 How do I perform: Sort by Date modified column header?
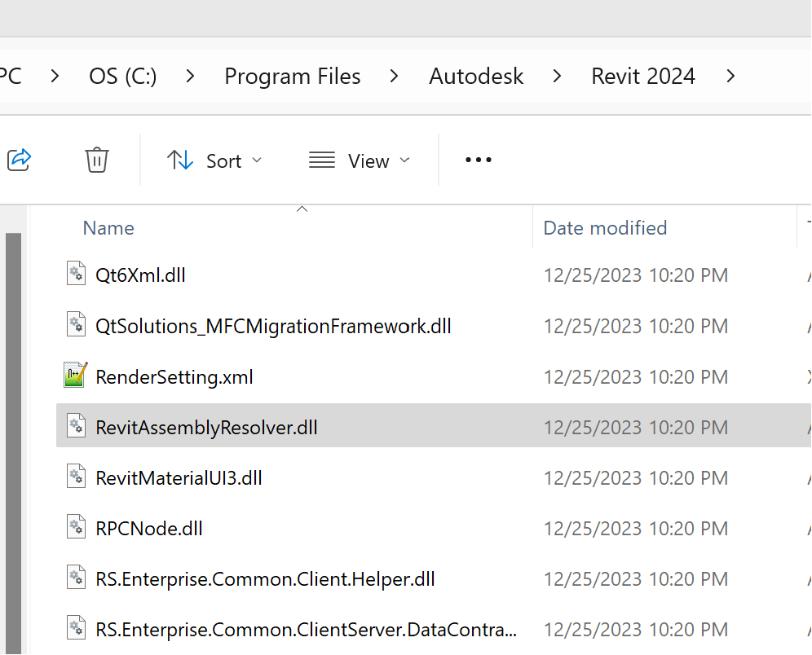coord(605,228)
